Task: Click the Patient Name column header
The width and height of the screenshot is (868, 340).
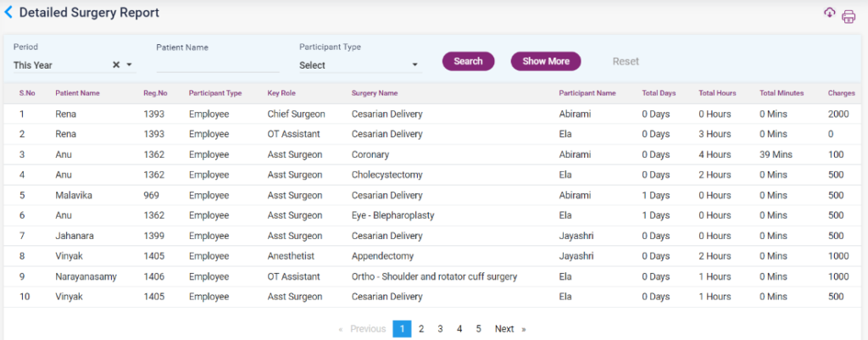Action: [77, 92]
